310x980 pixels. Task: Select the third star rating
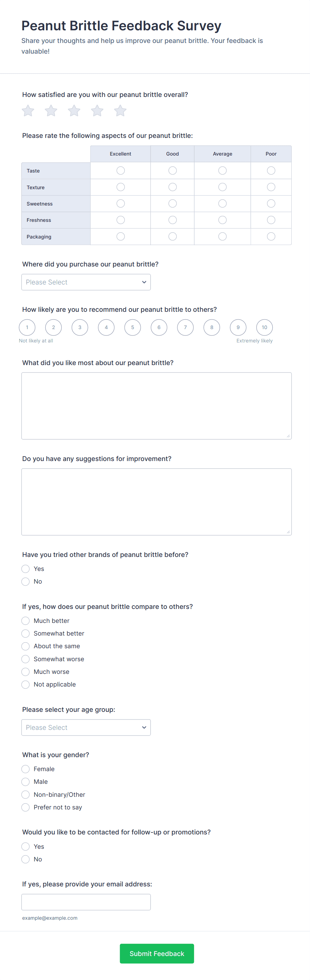click(x=74, y=111)
